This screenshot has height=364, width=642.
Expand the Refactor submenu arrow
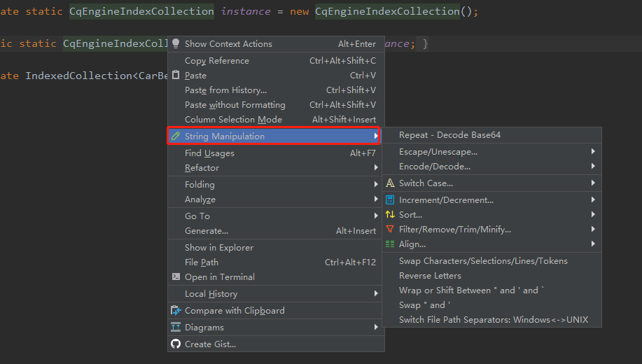coord(376,168)
